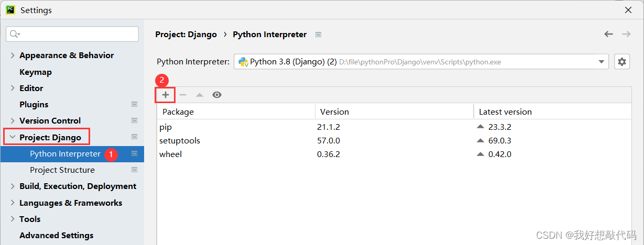Viewport: 644px width, 245px height.
Task: Click the plus icon to install package
Action: (165, 95)
